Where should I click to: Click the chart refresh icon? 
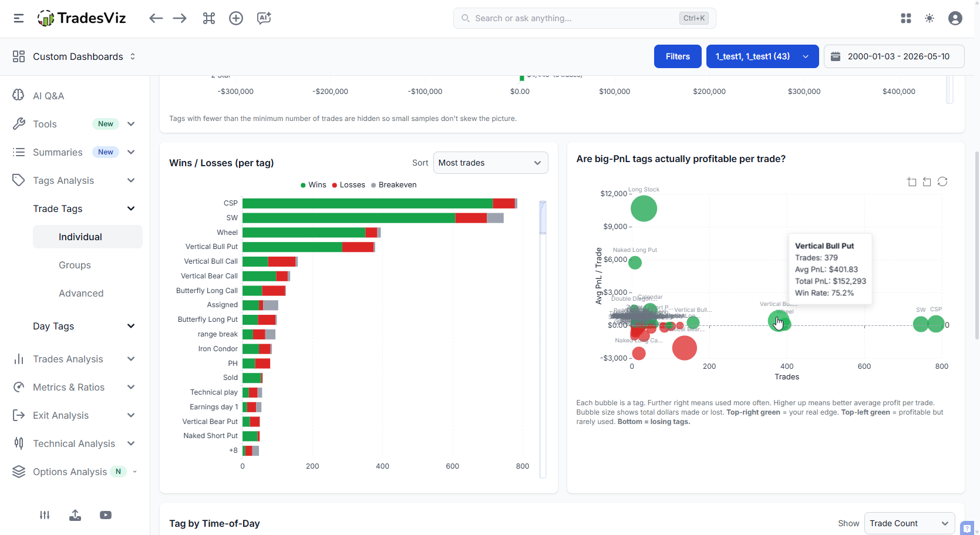pos(942,181)
